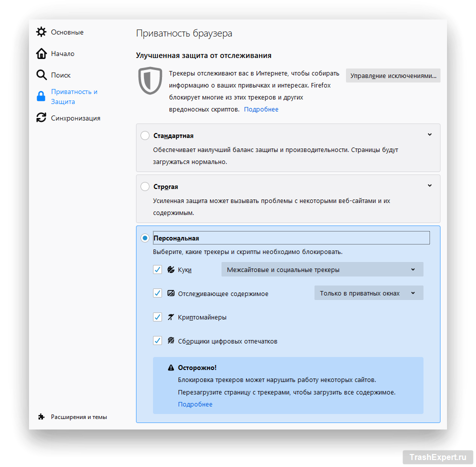This screenshot has width=476, height=467.
Task: Open the Только в приватных окнах dropdown
Action: coord(368,293)
